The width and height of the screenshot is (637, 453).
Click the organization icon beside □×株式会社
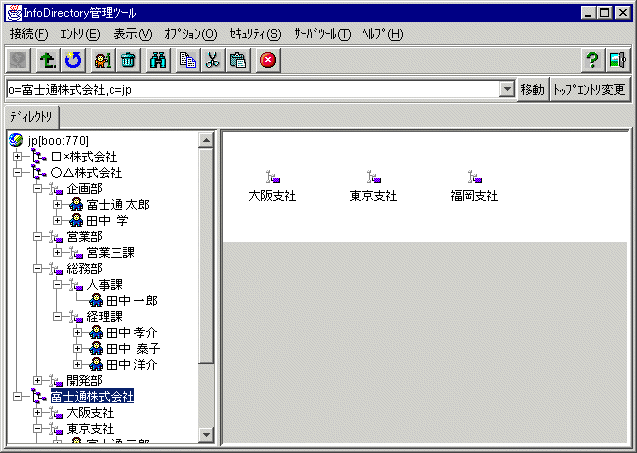point(39,156)
